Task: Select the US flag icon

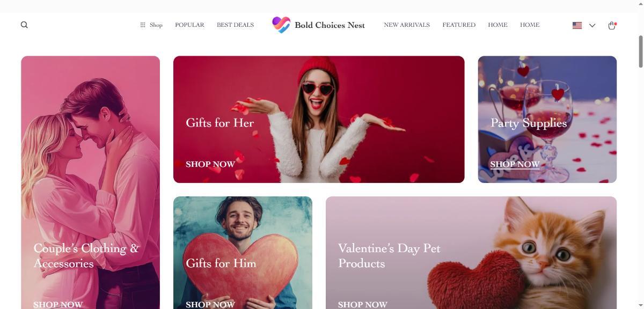Action: click(x=577, y=25)
